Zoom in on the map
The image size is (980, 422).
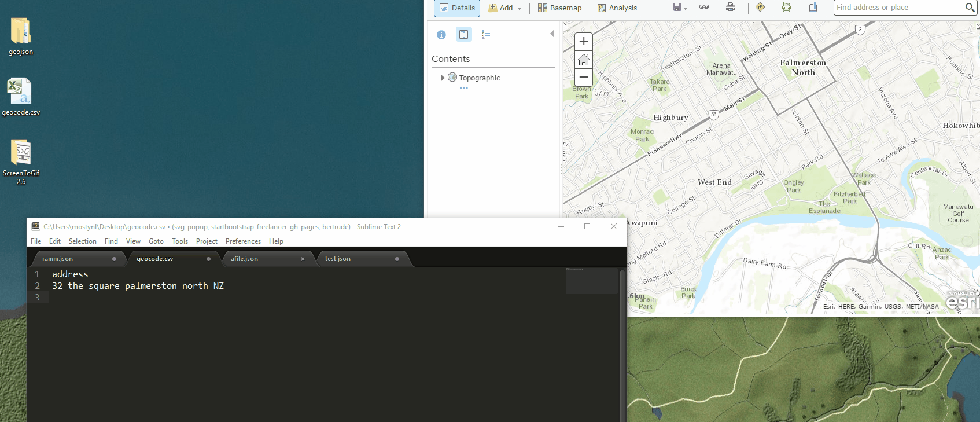point(584,41)
